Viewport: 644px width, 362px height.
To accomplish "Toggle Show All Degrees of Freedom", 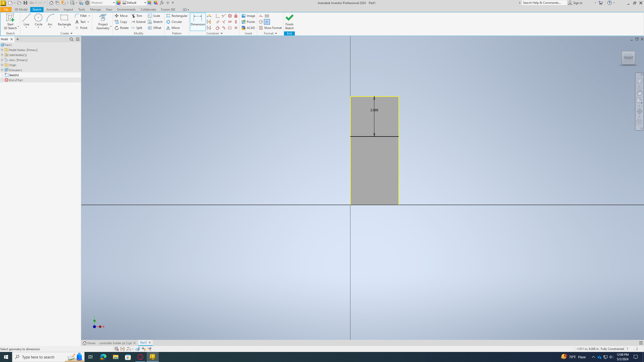I will tap(144, 349).
